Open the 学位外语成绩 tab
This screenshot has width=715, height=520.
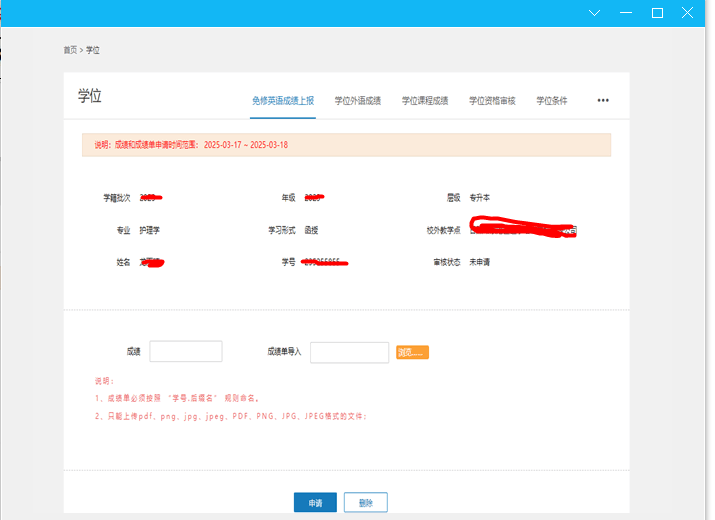click(x=357, y=101)
